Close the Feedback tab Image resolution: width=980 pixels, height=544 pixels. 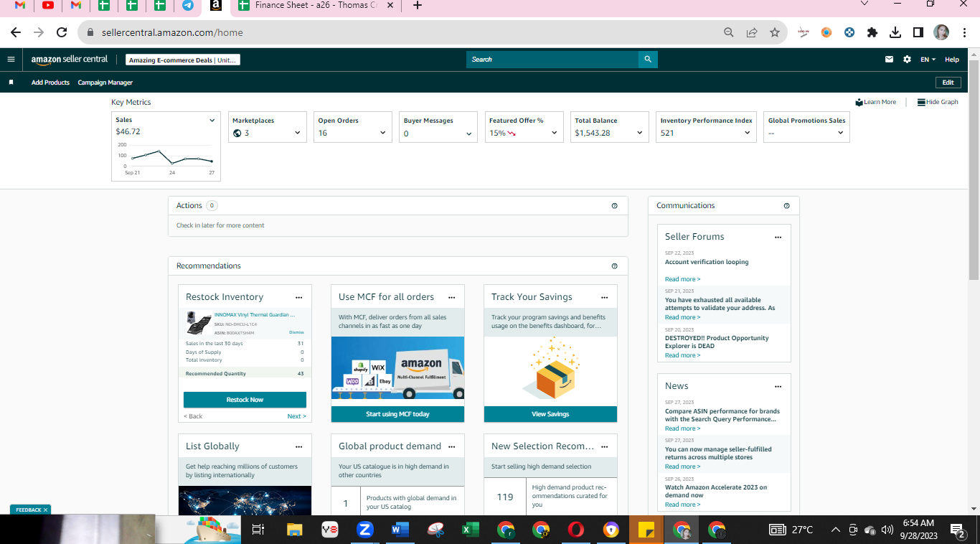(x=45, y=510)
